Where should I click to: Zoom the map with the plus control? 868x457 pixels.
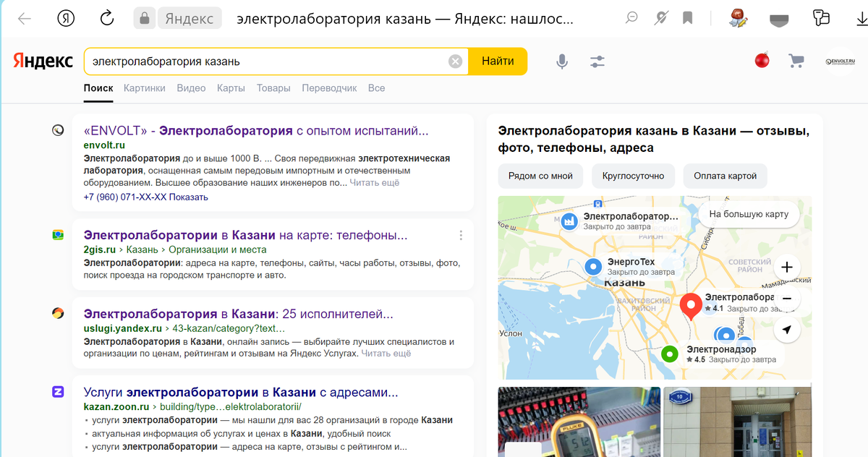tap(786, 267)
